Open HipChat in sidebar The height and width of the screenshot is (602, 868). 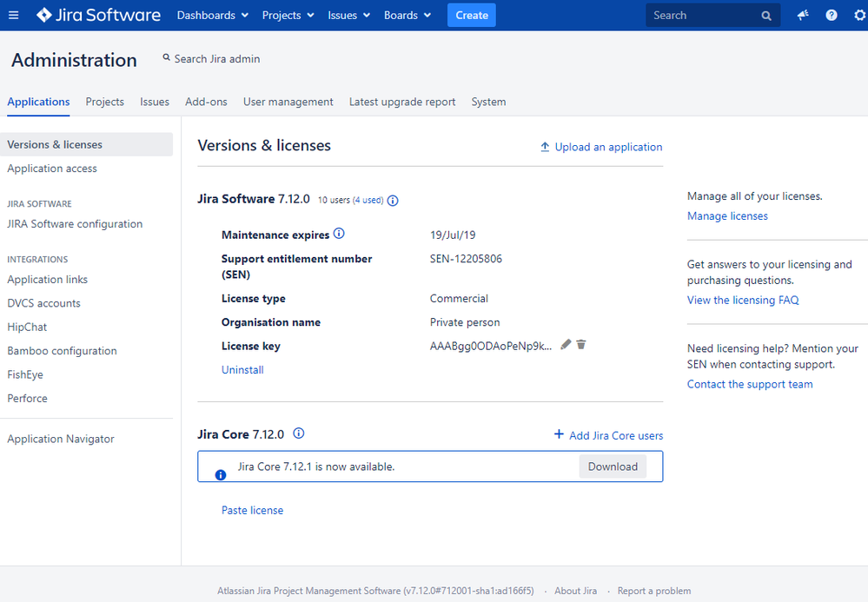click(27, 327)
